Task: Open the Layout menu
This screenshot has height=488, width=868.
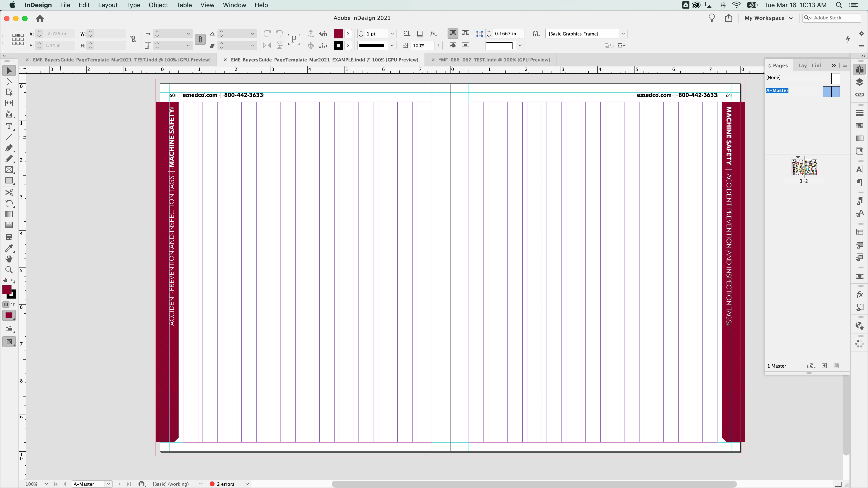Action: [108, 5]
